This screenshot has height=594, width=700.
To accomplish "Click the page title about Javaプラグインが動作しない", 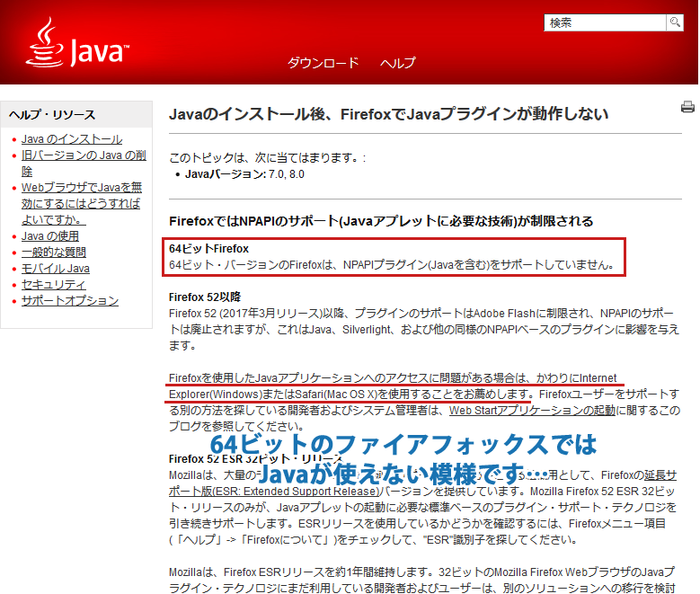I will pos(388,114).
